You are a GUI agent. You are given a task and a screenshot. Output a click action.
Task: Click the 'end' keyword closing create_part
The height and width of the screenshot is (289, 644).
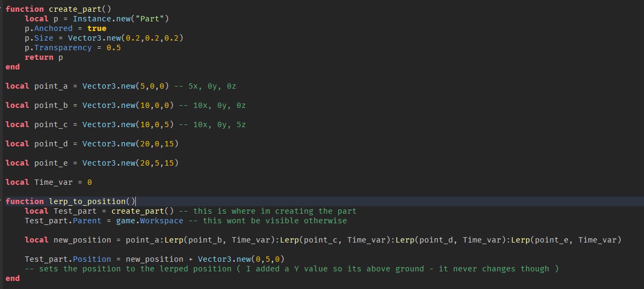pyautogui.click(x=12, y=67)
